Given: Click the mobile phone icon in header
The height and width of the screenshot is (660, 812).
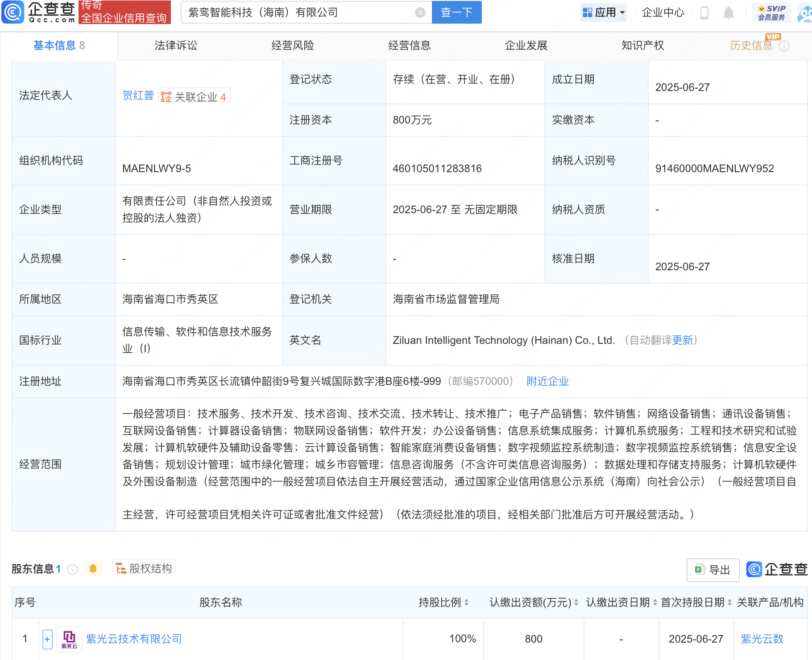Looking at the screenshot, I should click(704, 12).
